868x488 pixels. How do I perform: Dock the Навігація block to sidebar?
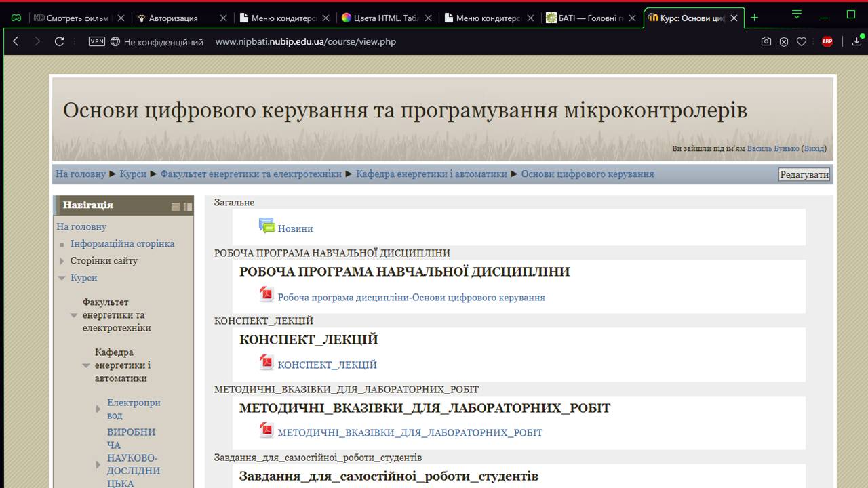point(188,207)
